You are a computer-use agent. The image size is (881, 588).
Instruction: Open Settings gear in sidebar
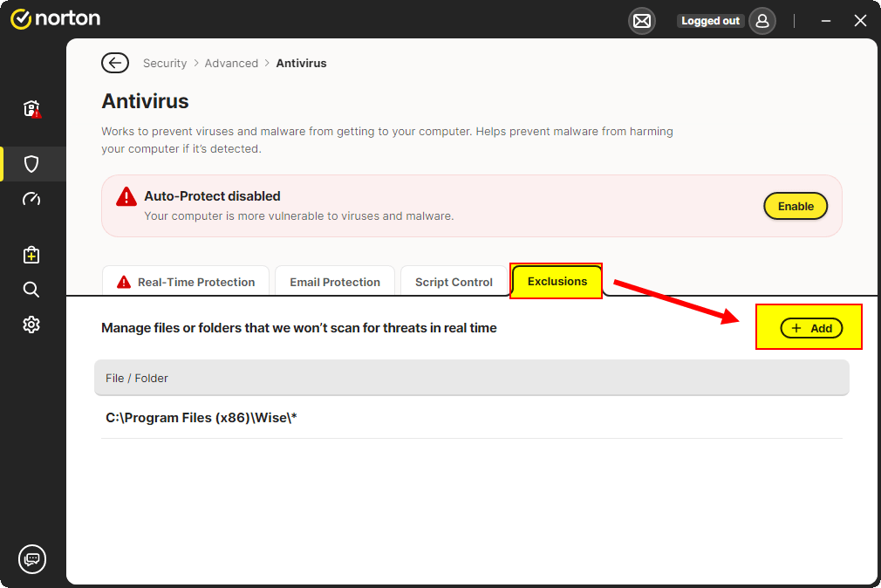click(x=31, y=325)
